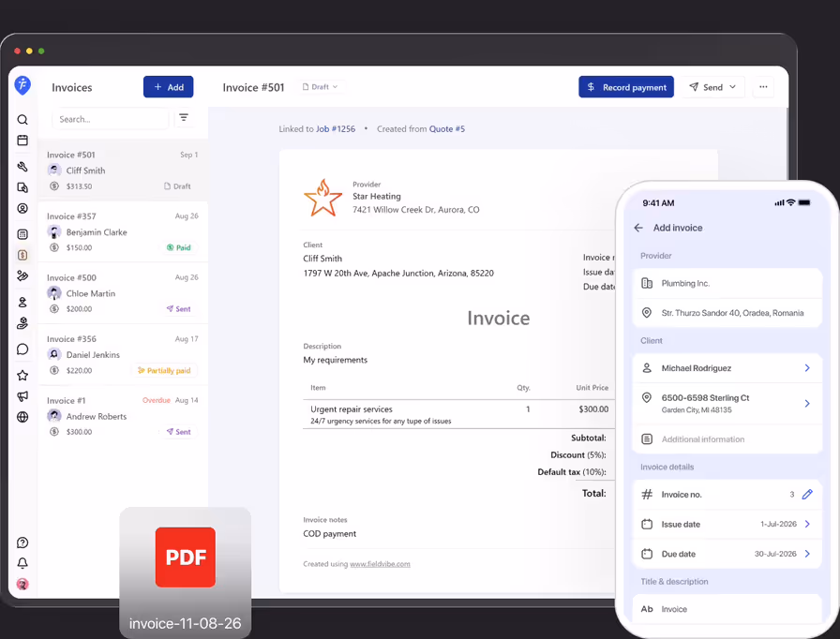
Task: Click the COD payment invoice note
Action: [329, 533]
